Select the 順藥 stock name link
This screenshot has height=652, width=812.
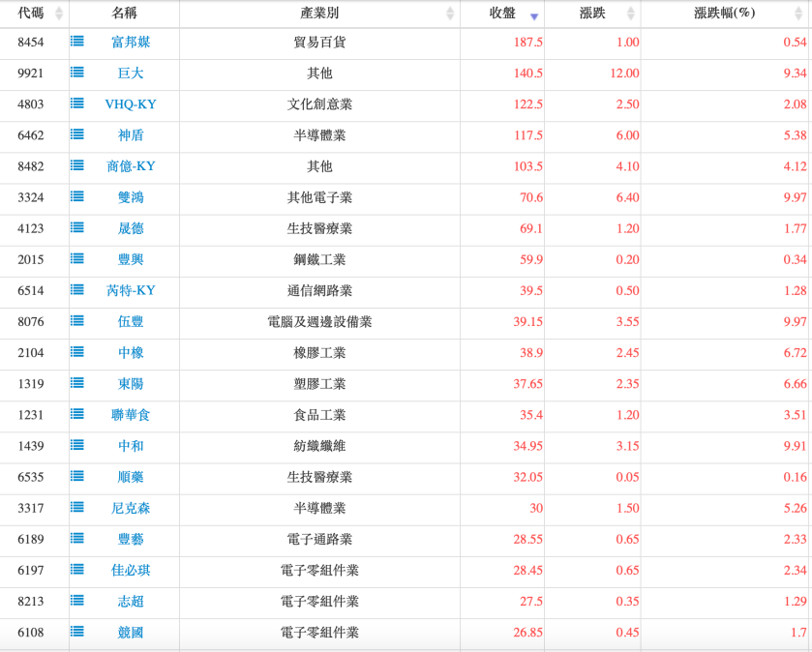click(x=131, y=477)
